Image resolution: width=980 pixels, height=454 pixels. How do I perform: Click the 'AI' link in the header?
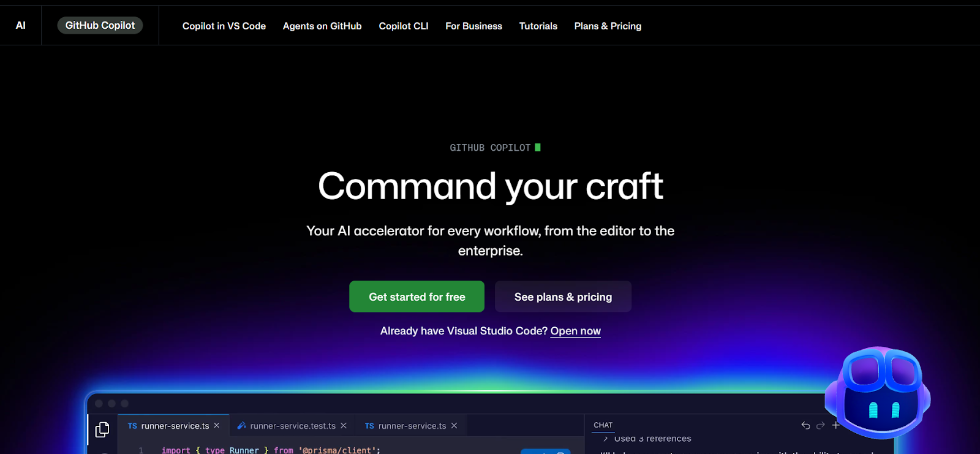click(21, 25)
